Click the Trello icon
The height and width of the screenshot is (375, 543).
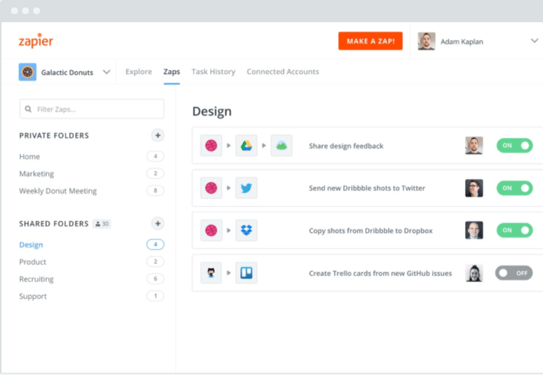pos(246,273)
